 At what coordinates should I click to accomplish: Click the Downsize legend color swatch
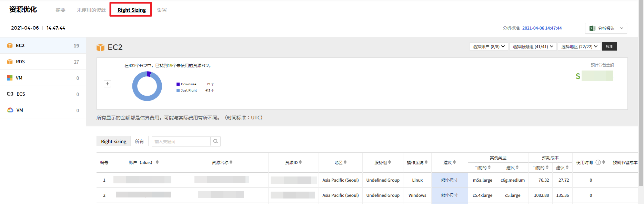click(178, 84)
